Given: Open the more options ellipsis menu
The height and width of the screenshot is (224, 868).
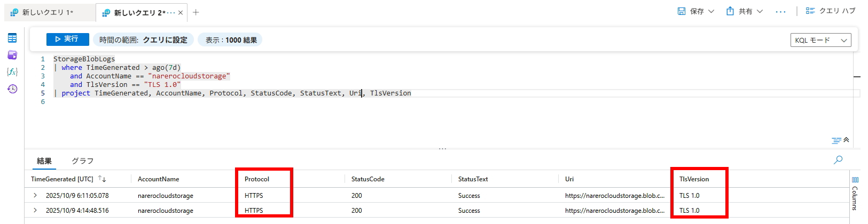Looking at the screenshot, I should tap(780, 12).
